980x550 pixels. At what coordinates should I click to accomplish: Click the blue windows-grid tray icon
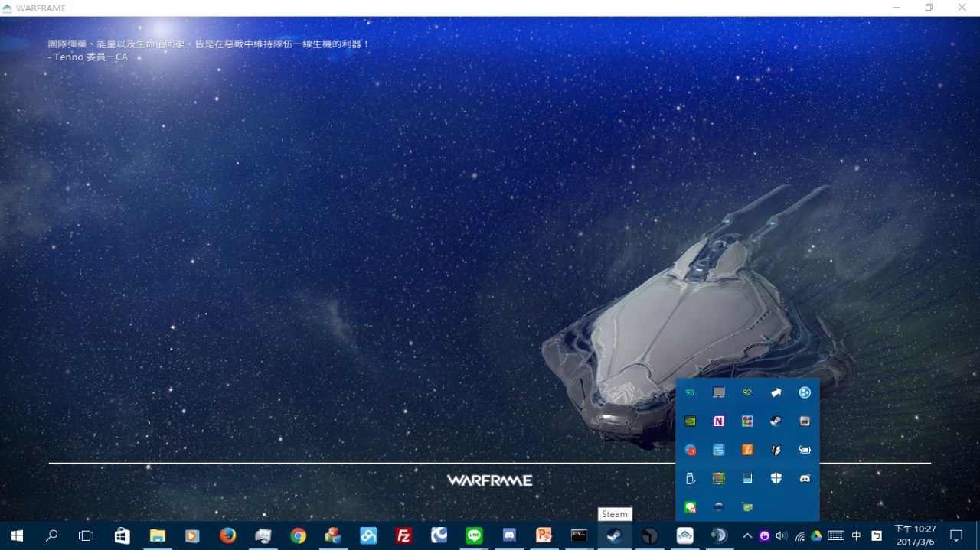pos(718,450)
